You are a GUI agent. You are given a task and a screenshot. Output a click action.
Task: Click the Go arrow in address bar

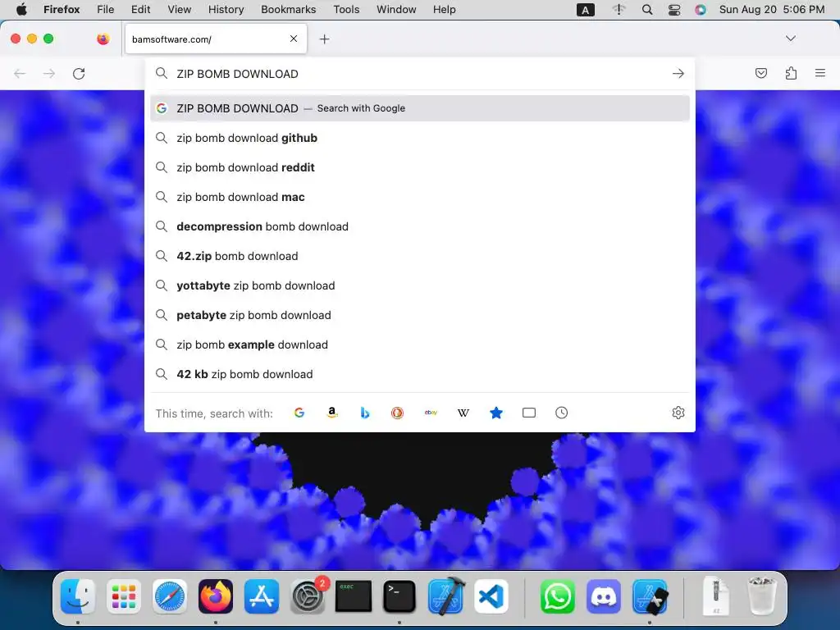point(678,73)
